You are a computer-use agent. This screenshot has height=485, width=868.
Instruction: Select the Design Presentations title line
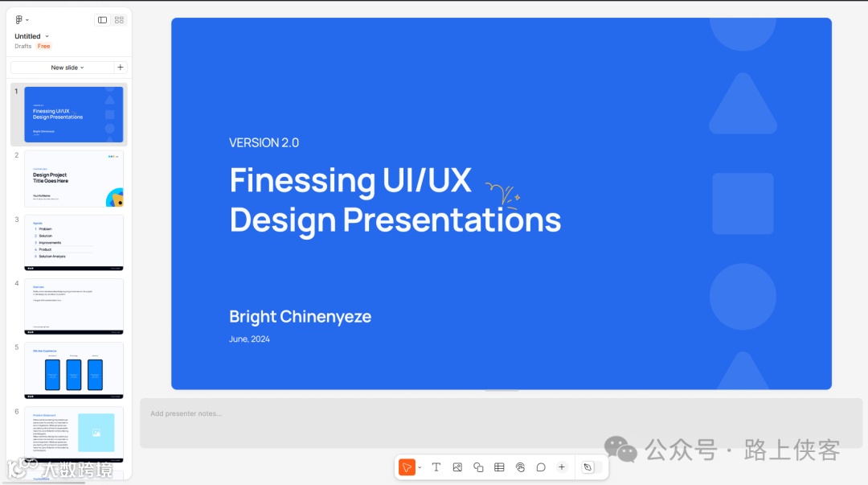[x=395, y=220]
